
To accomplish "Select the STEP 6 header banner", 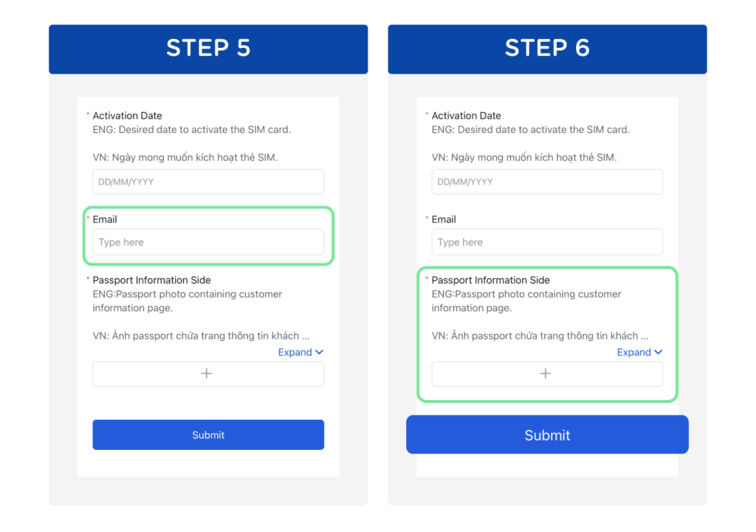I will (547, 49).
